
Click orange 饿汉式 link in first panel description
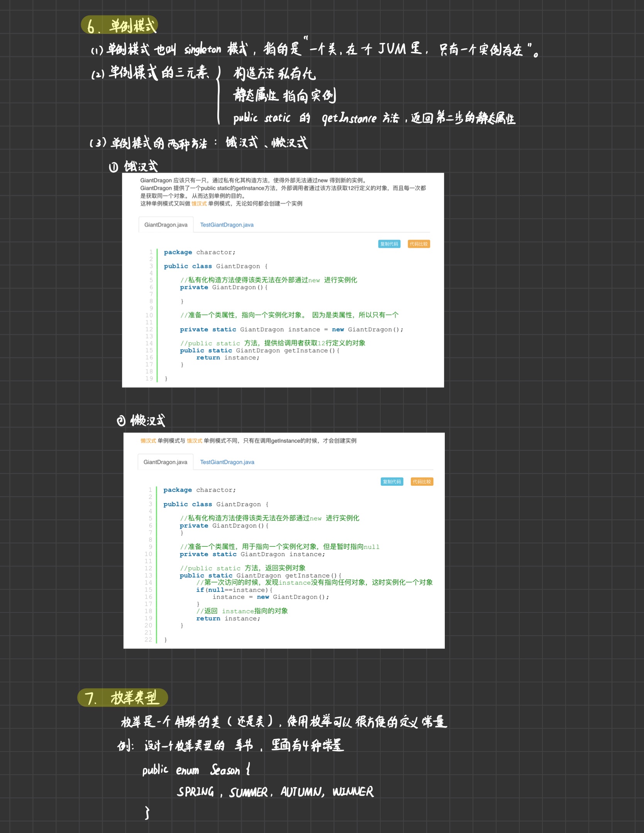coord(199,204)
